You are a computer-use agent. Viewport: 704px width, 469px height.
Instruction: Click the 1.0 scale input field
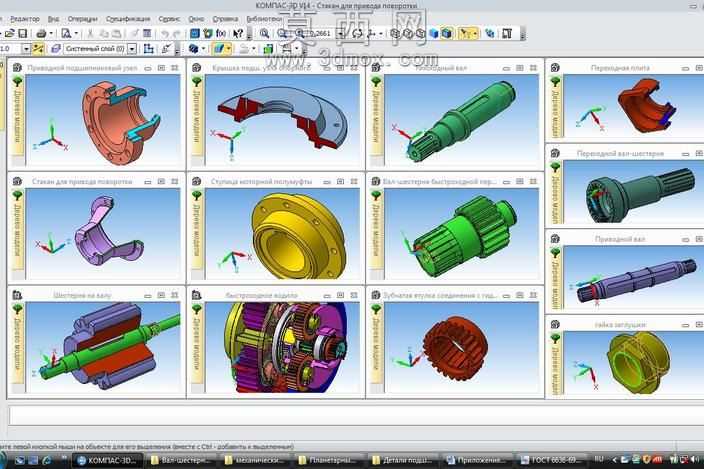pos(10,48)
